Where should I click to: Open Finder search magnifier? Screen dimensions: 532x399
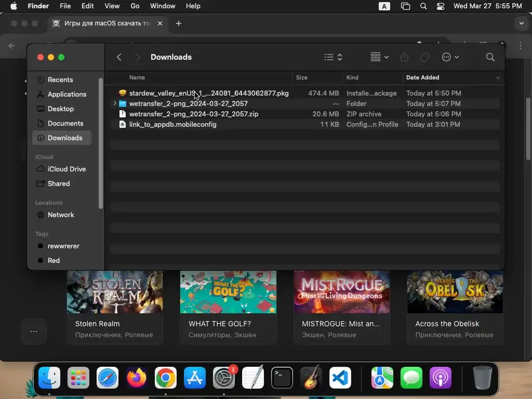click(490, 57)
